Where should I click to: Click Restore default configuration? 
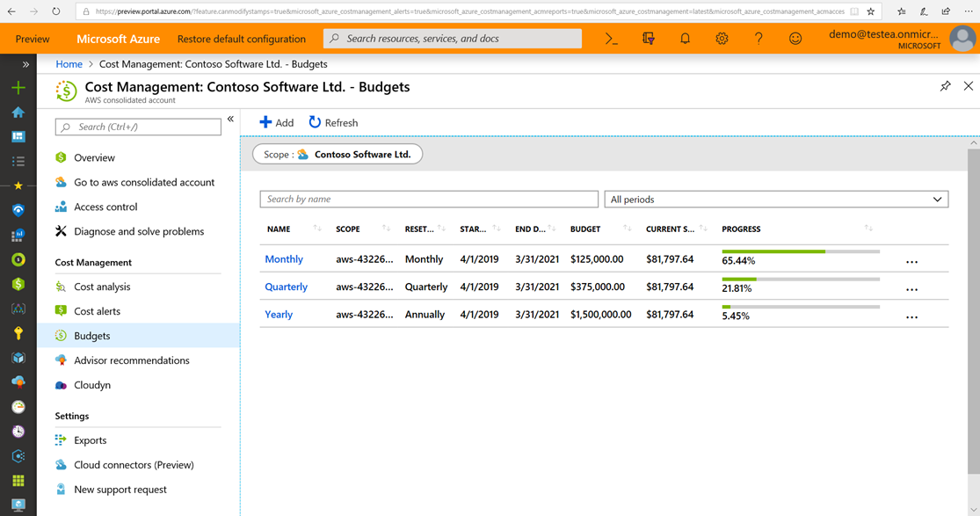[241, 39]
